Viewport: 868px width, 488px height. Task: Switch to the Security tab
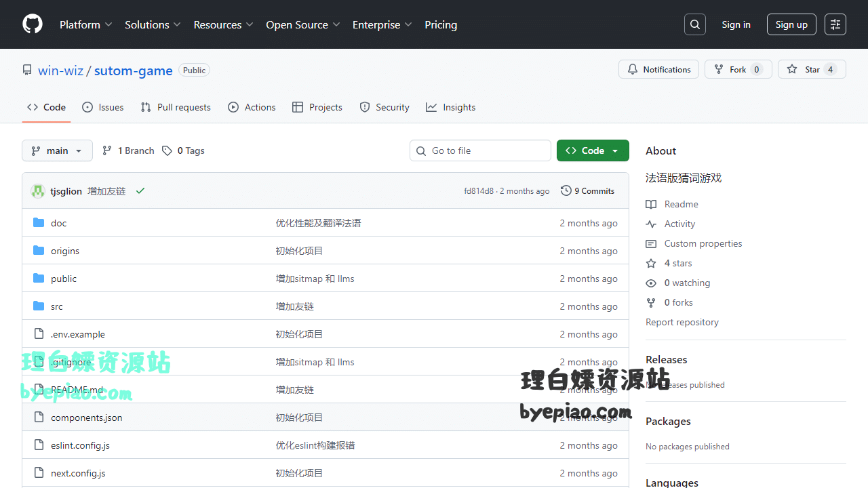[384, 107]
